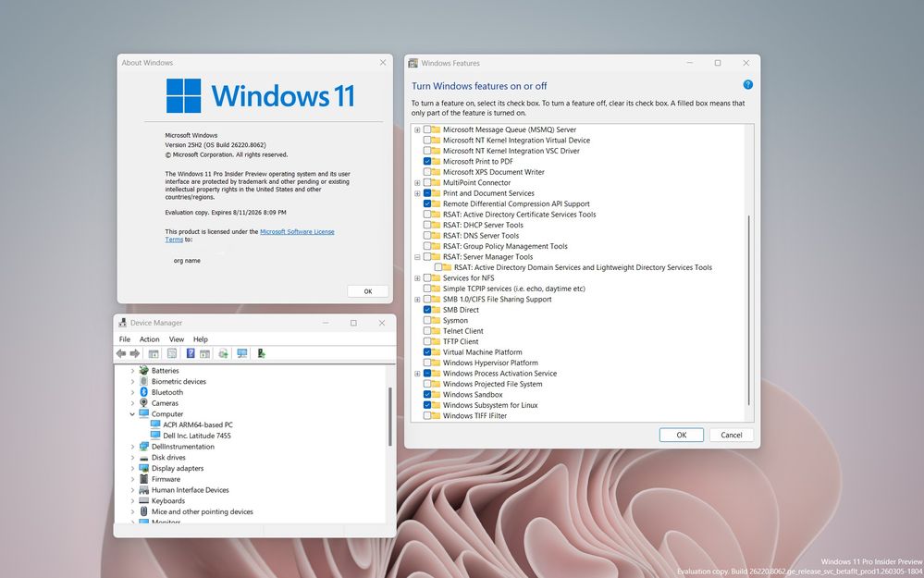Open the File menu in Device Manager
The image size is (924, 578).
125,339
